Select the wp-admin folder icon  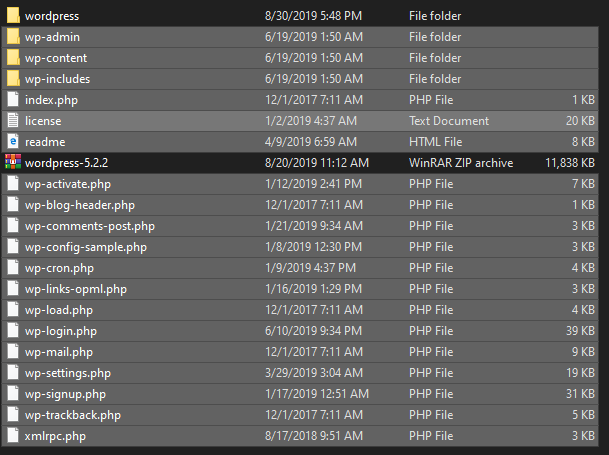point(12,37)
